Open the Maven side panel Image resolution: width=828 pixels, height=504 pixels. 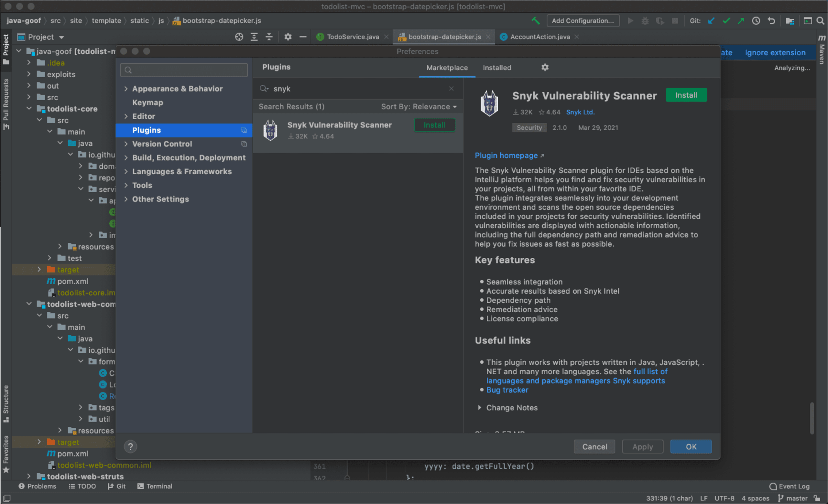[x=822, y=50]
